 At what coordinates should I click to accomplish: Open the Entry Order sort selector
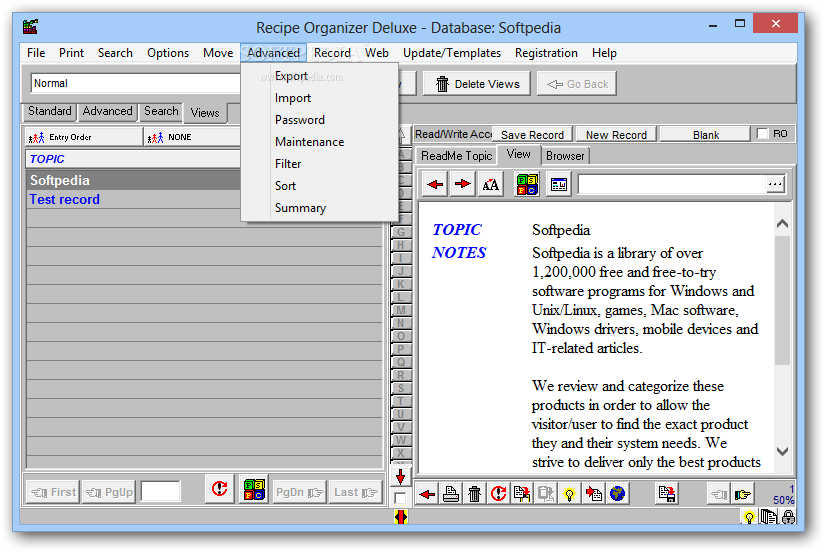(84, 137)
